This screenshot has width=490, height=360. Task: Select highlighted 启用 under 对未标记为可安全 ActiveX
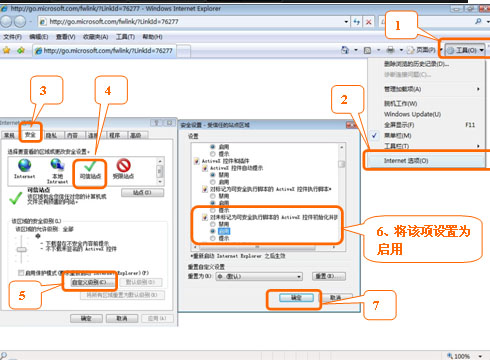(x=213, y=231)
